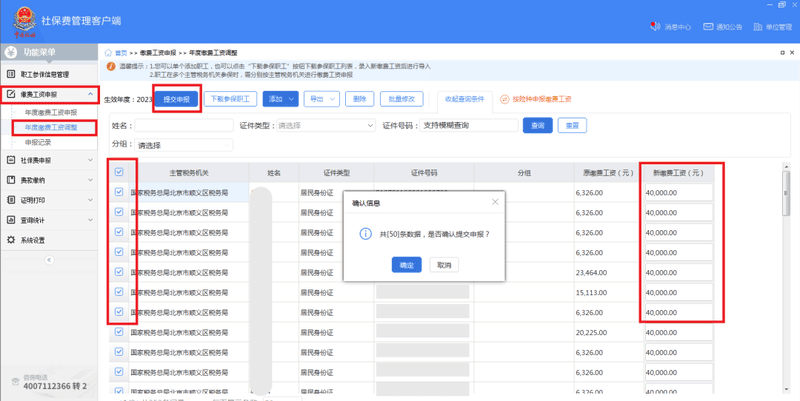Click the 批量修改 button
The width and height of the screenshot is (800, 401).
click(x=402, y=99)
